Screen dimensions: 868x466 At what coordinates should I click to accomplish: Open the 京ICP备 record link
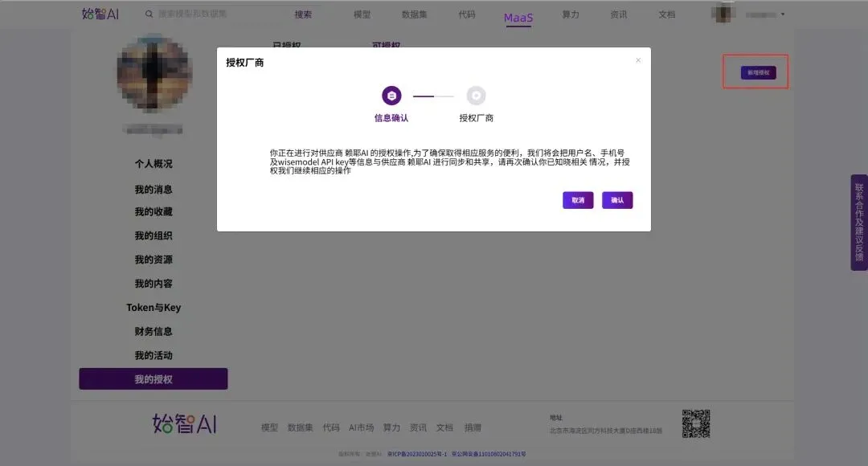click(x=417, y=454)
